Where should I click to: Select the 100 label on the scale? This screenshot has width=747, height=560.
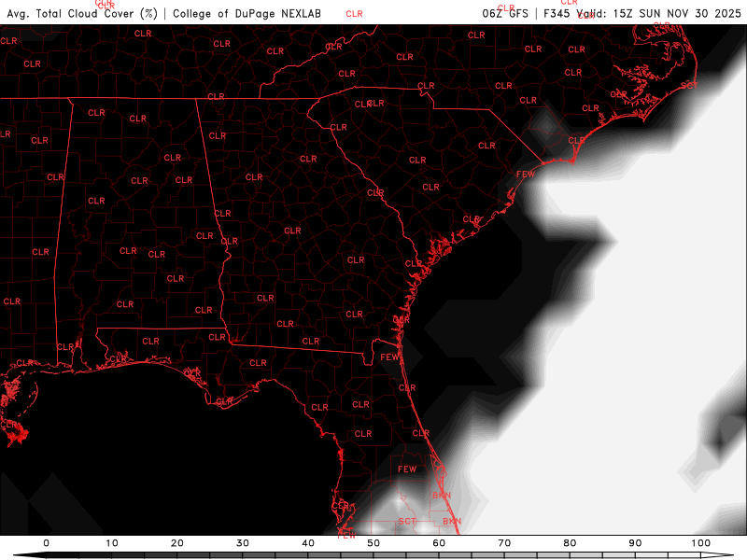click(x=701, y=543)
